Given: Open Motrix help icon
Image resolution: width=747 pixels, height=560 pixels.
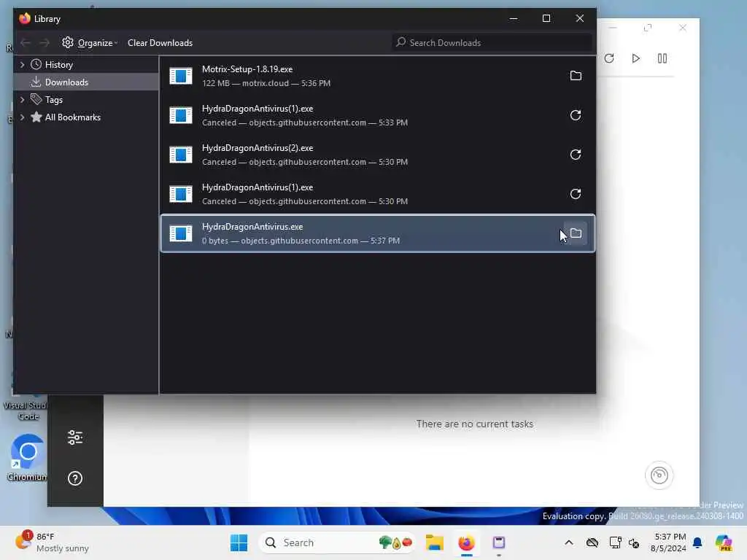Looking at the screenshot, I should pyautogui.click(x=75, y=478).
